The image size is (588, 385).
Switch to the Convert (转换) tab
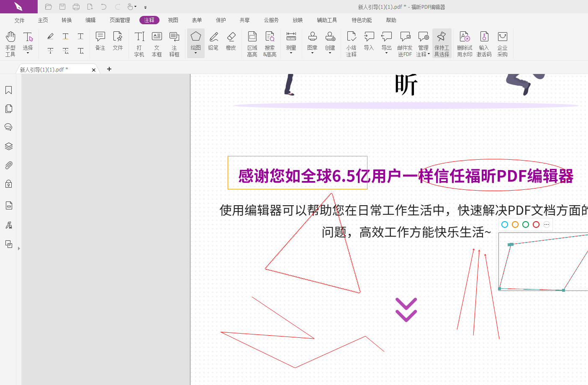(67, 20)
